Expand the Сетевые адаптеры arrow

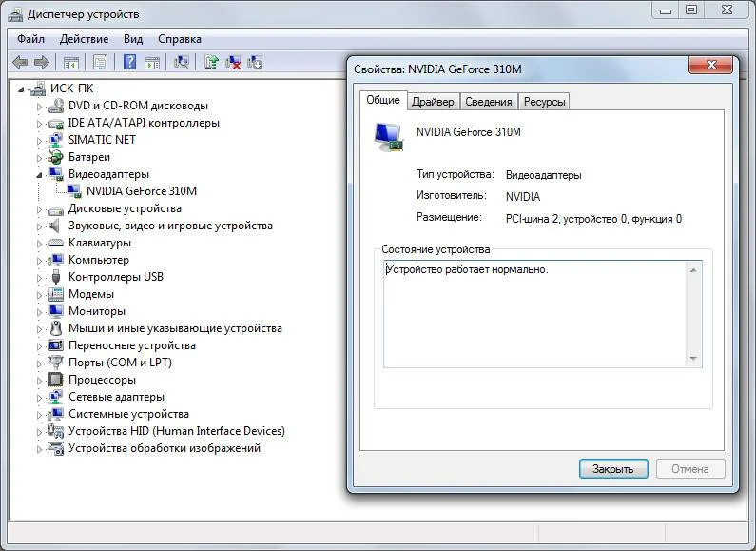coord(39,398)
